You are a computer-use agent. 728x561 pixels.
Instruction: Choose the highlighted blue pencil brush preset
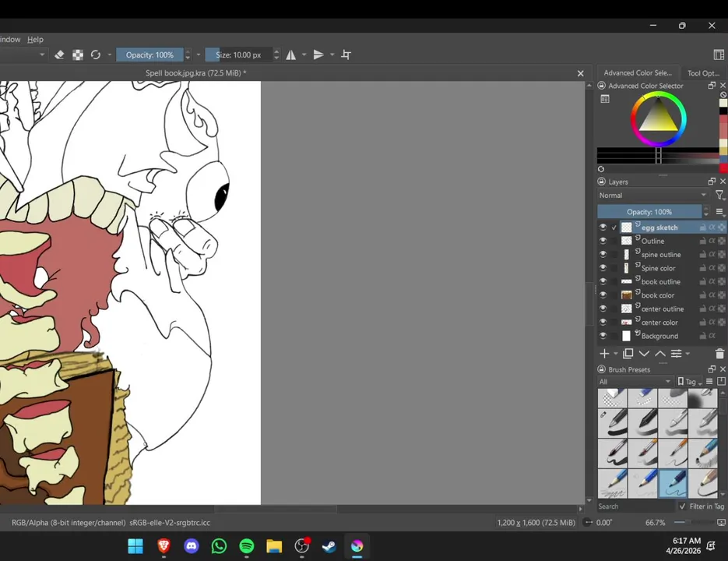coord(673,483)
